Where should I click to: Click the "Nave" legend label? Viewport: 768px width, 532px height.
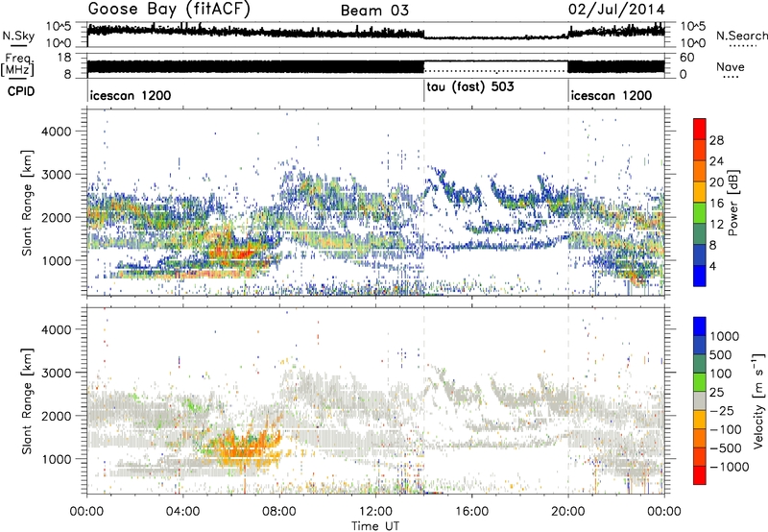click(x=731, y=67)
